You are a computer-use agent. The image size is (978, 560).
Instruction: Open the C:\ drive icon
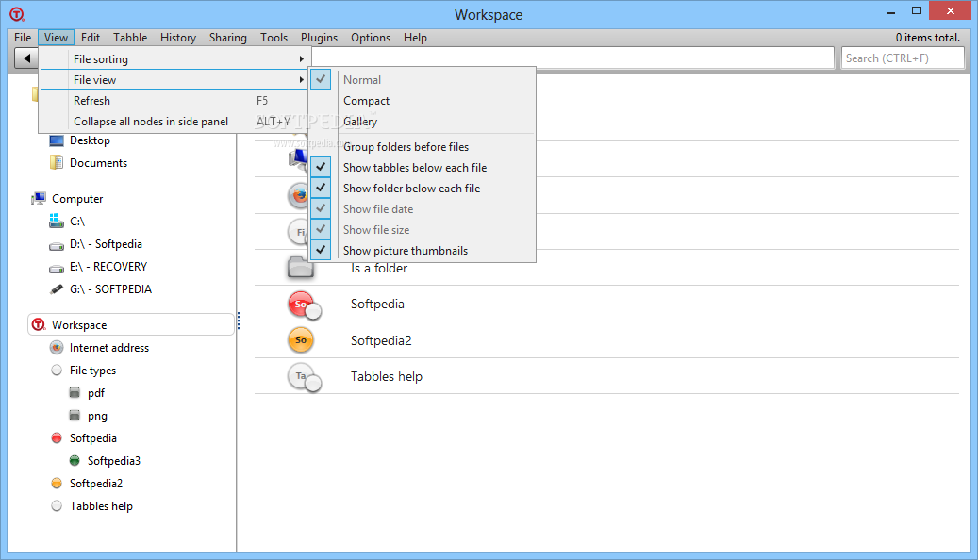tap(57, 222)
